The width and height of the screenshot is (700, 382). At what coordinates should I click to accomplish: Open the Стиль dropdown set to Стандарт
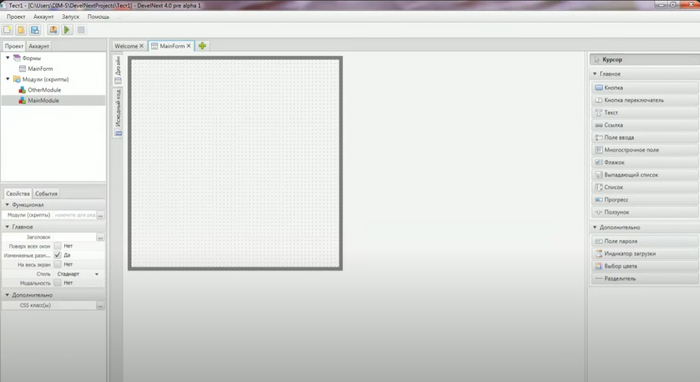(x=78, y=274)
